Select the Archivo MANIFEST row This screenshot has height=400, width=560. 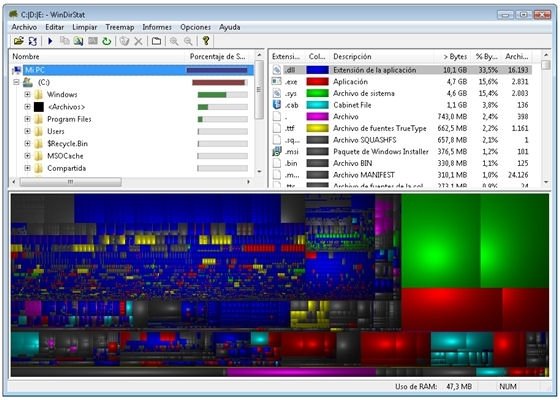(x=402, y=175)
